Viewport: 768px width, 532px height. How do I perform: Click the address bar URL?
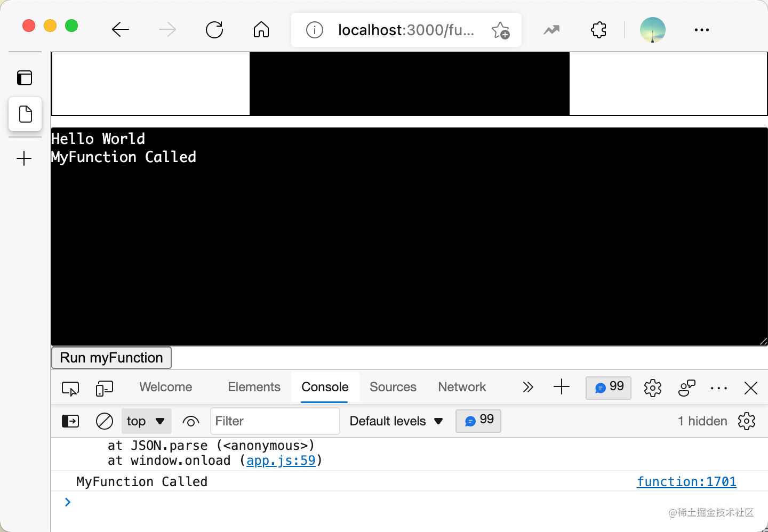point(406,30)
